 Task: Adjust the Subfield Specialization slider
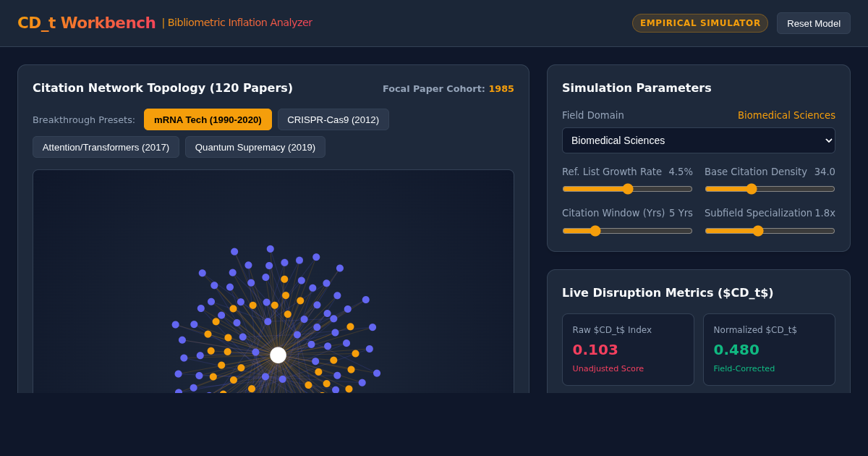(x=770, y=231)
